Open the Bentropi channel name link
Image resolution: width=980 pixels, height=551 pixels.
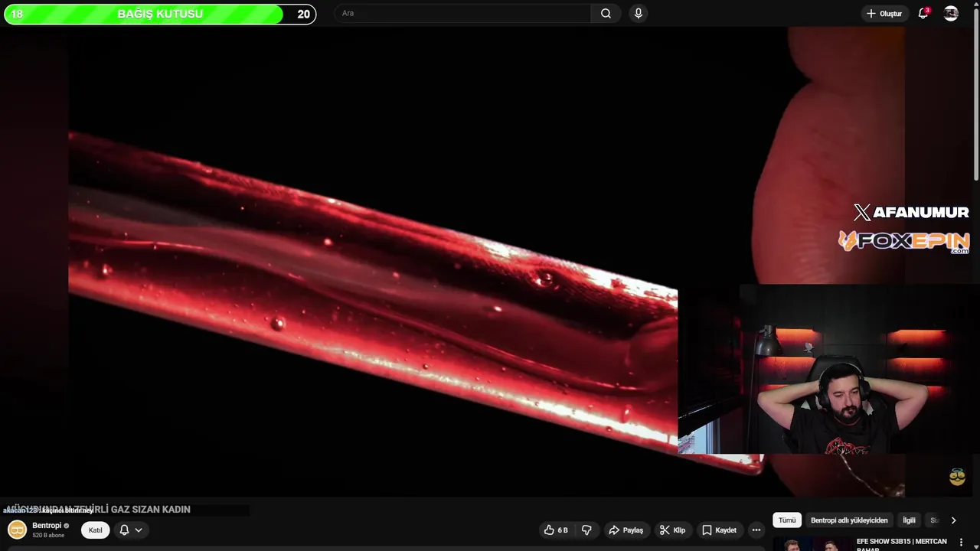47,526
